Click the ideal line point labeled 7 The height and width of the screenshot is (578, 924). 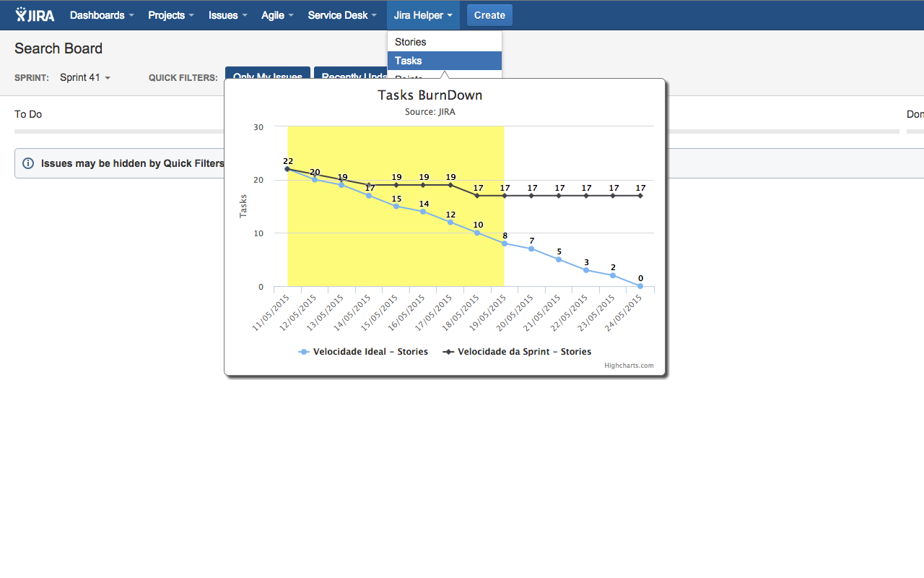click(x=532, y=249)
